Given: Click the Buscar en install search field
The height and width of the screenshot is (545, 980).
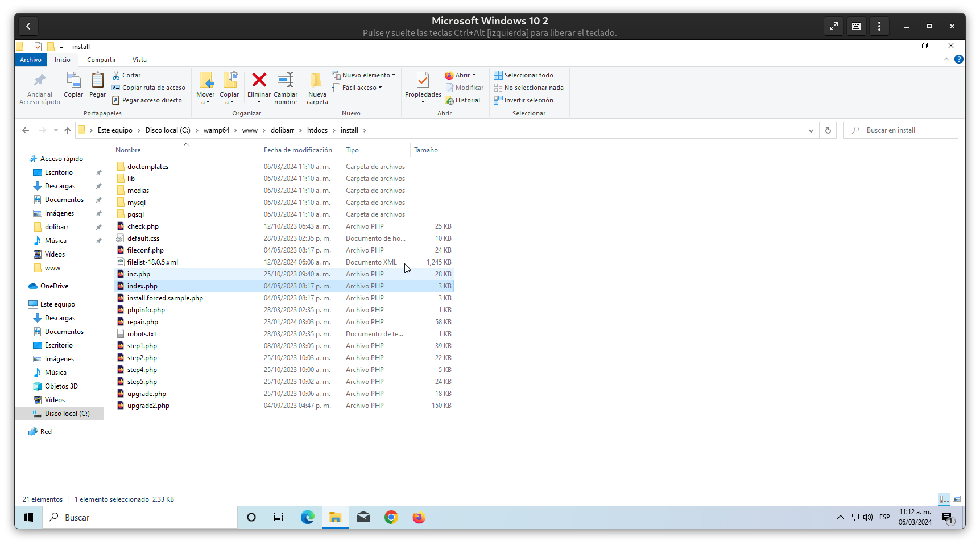Looking at the screenshot, I should click(x=904, y=130).
